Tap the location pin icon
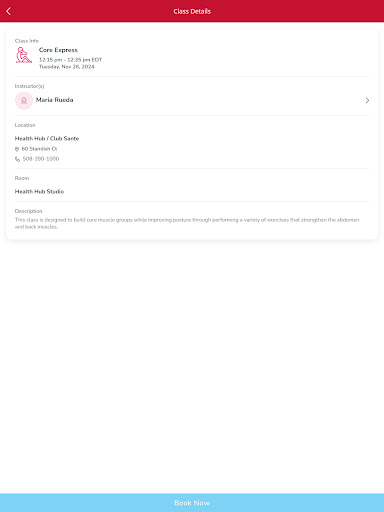Viewport: 384px width, 512px height. [17, 149]
